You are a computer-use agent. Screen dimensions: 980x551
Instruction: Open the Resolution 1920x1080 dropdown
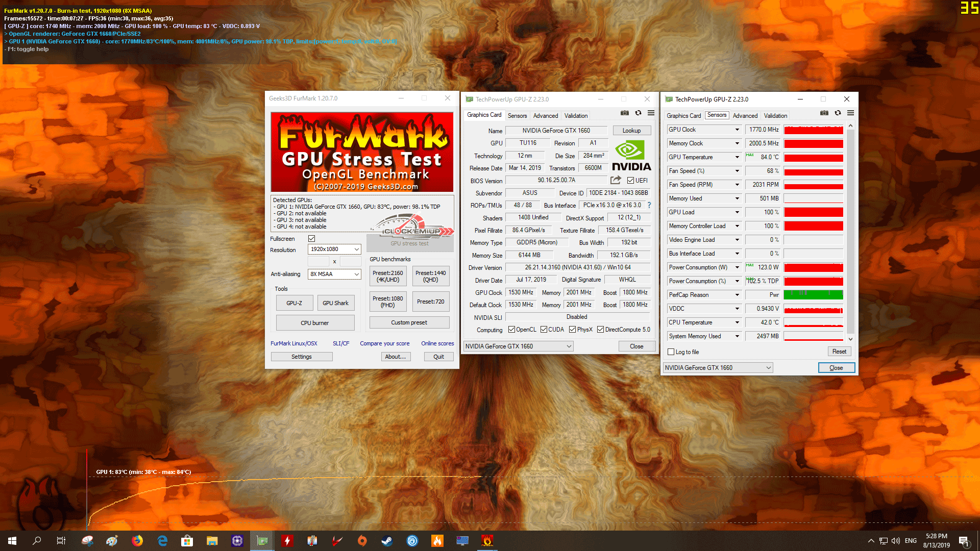[335, 249]
